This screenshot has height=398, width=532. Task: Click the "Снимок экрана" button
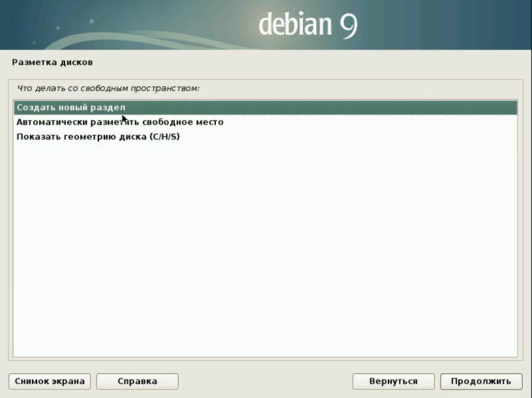50,381
